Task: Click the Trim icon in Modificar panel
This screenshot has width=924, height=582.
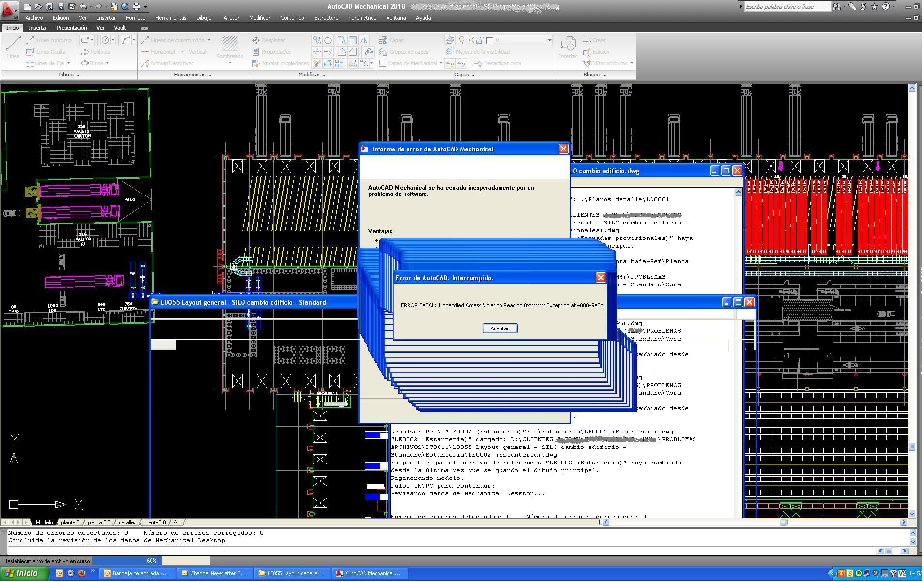Action: [x=317, y=52]
